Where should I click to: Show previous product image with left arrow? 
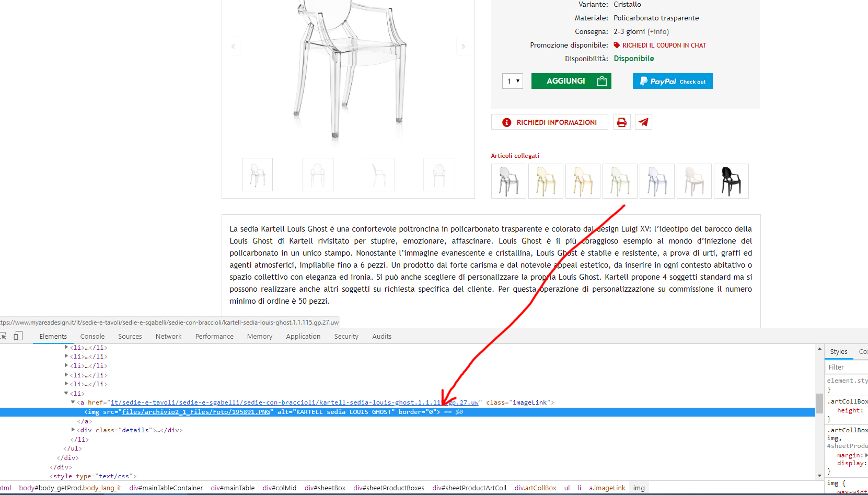click(x=233, y=47)
